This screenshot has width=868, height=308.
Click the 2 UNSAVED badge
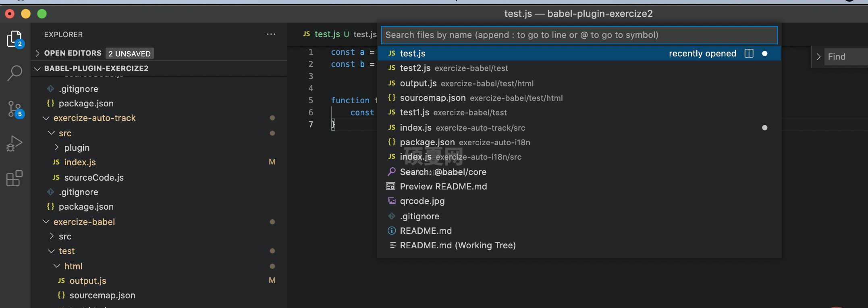pos(130,54)
